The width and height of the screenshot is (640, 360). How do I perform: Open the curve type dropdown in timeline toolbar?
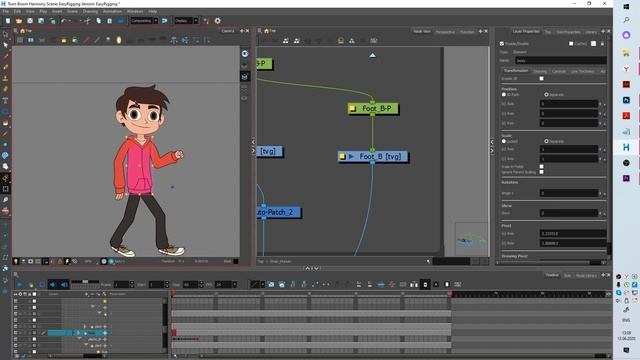coord(262,284)
